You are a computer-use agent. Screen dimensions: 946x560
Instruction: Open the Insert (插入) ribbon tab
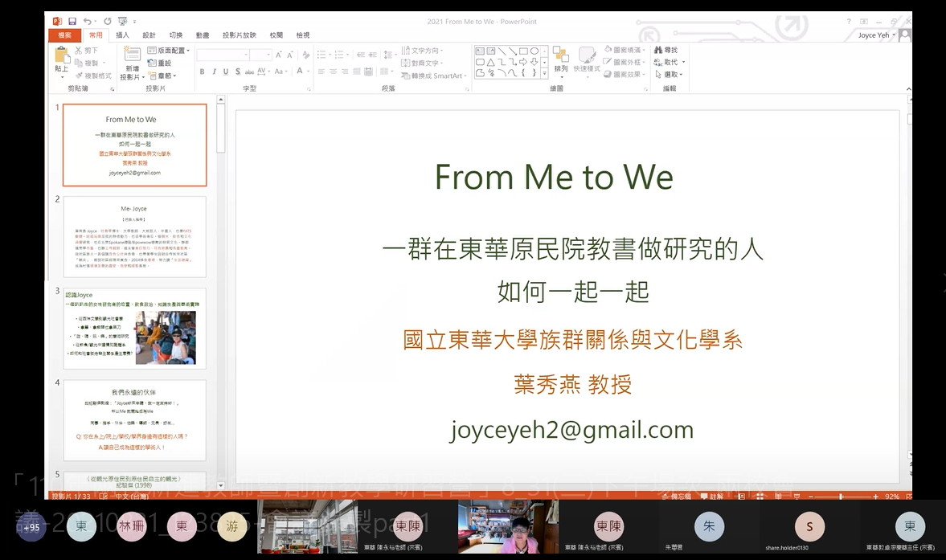coord(122,35)
